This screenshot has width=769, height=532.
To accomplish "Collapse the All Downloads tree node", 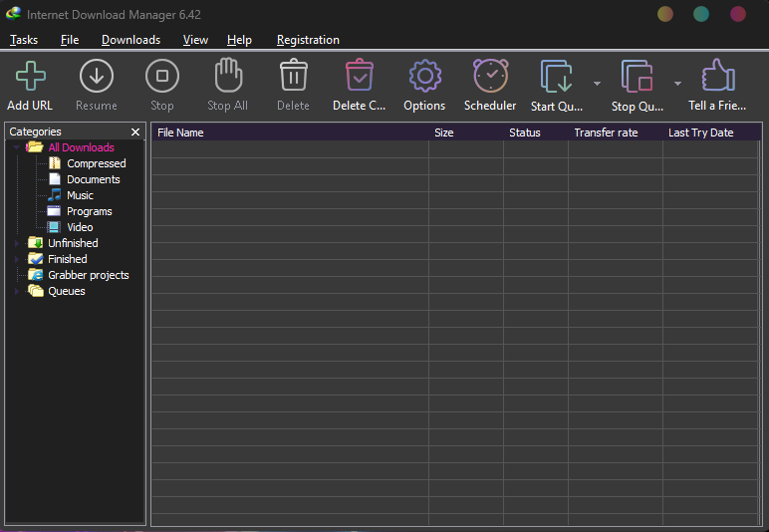I will pos(16,147).
